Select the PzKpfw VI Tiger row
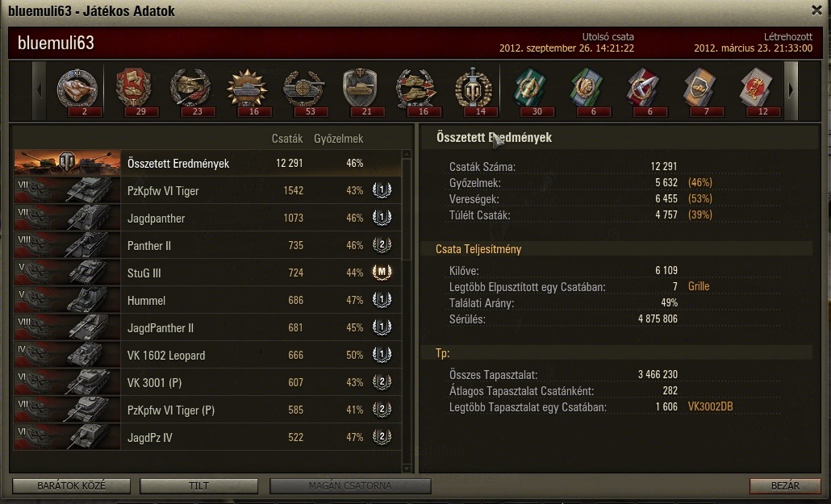The image size is (831, 504). tap(207, 191)
